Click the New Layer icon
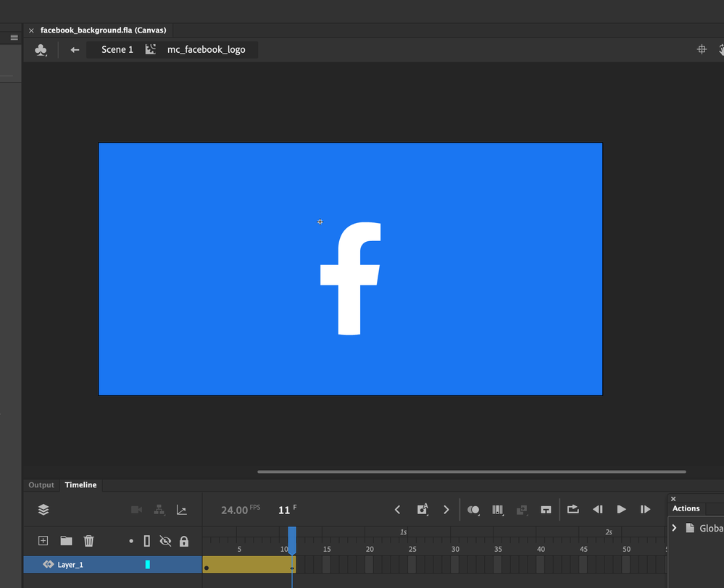The height and width of the screenshot is (588, 724). point(43,541)
